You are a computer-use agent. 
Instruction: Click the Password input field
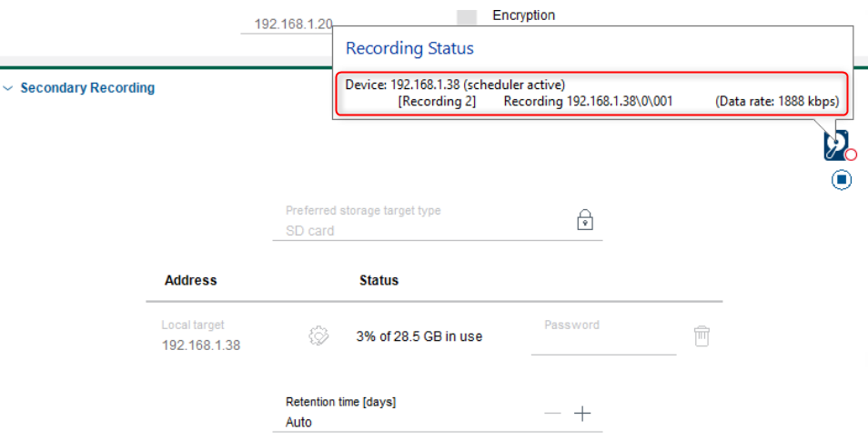click(604, 341)
